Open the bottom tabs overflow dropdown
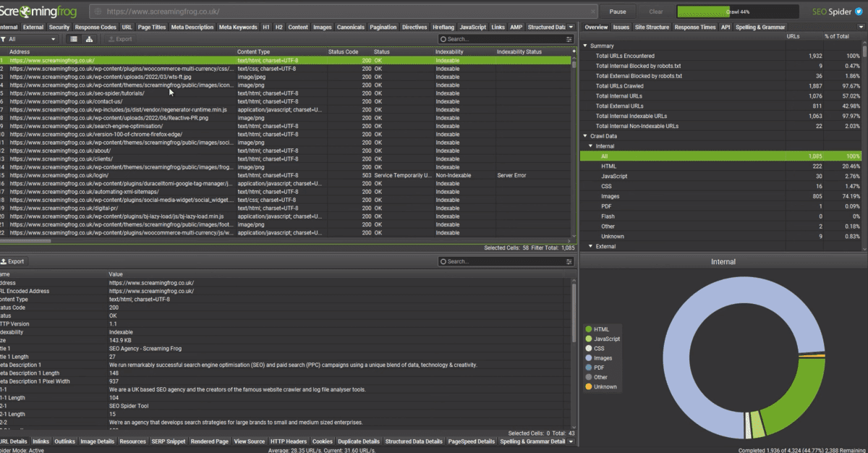The width and height of the screenshot is (868, 453). tap(571, 441)
